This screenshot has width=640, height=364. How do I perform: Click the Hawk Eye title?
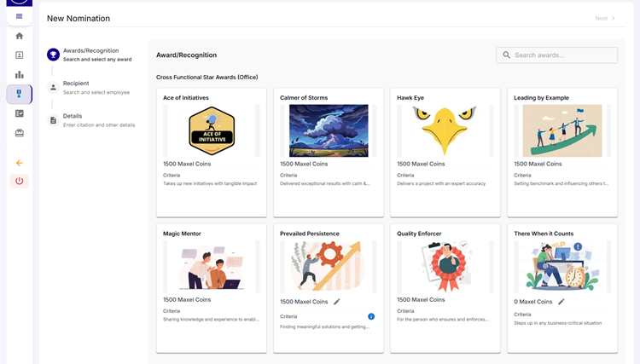[410, 98]
